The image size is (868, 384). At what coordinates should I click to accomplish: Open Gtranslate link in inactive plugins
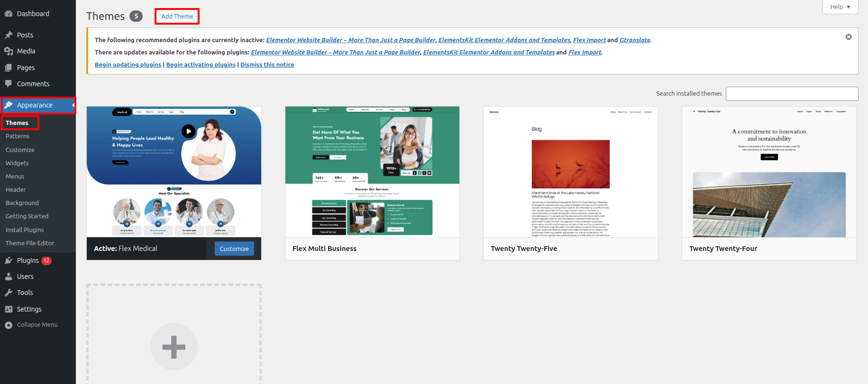[635, 40]
